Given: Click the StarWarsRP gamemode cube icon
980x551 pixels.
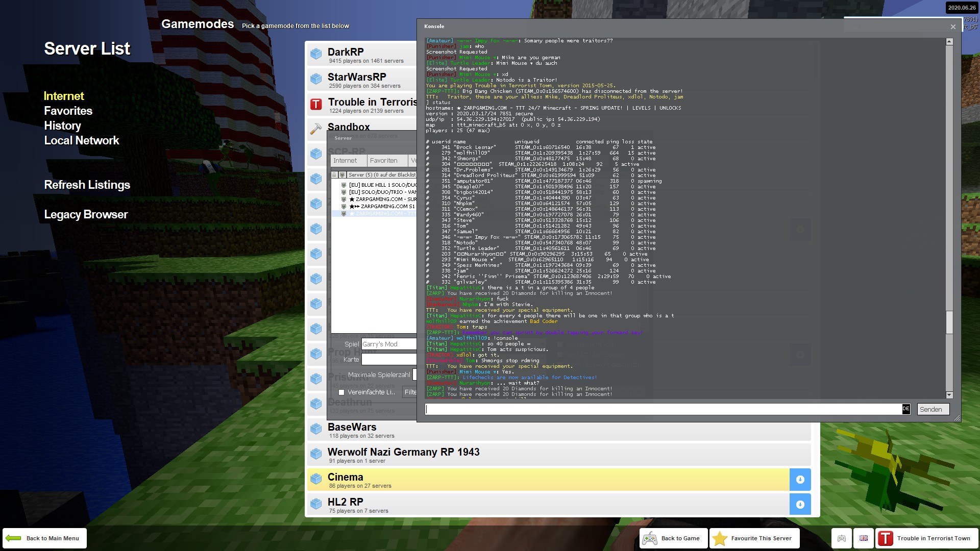Looking at the screenshot, I should (x=316, y=79).
